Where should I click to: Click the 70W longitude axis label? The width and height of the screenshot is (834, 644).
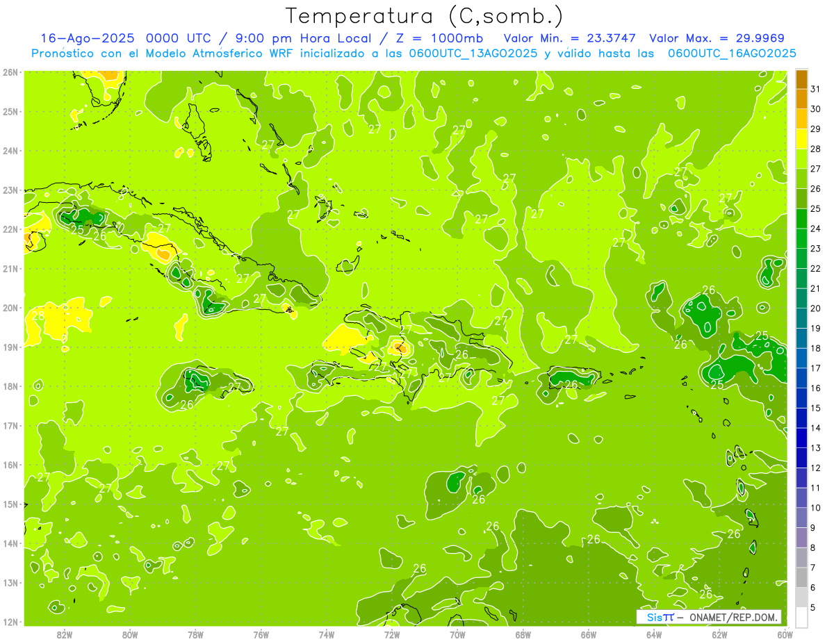pyautogui.click(x=457, y=634)
